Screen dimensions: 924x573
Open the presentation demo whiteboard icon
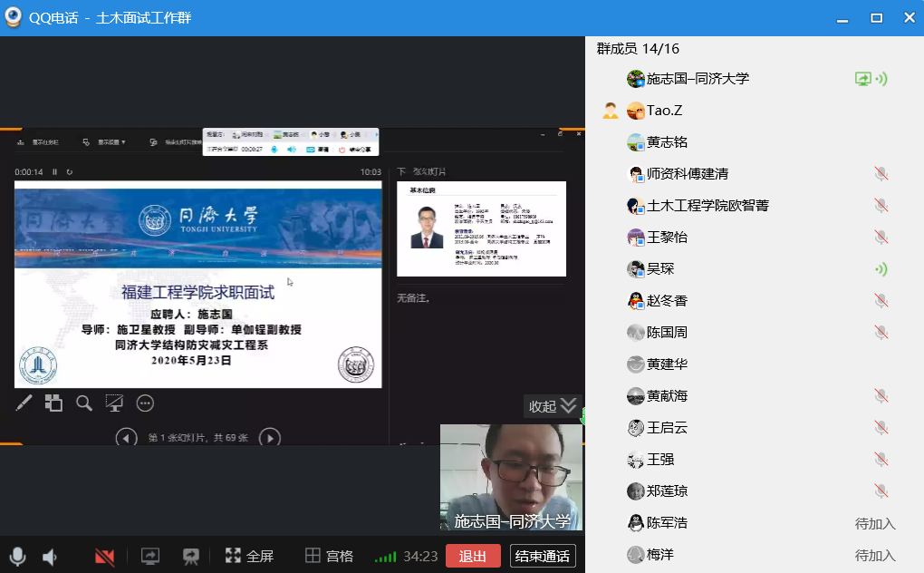[191, 556]
